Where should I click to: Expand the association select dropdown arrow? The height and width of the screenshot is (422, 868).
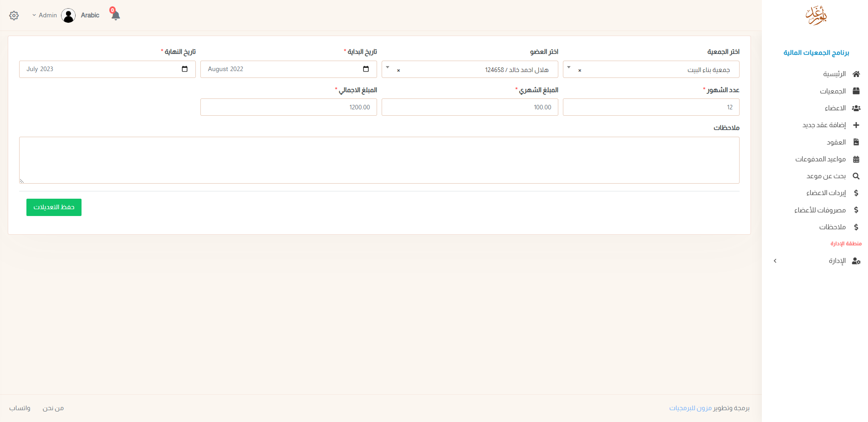569,67
